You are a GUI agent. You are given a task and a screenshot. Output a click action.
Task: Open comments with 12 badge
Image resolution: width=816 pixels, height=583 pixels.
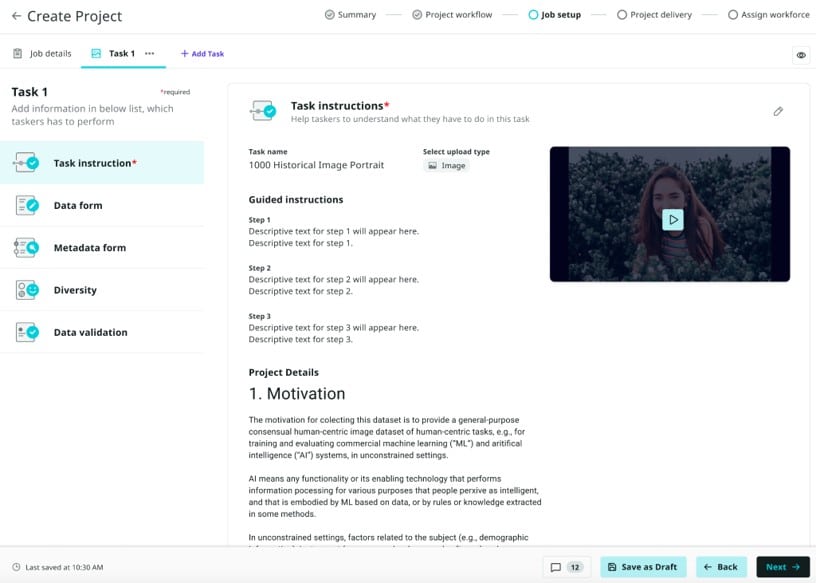pyautogui.click(x=567, y=567)
